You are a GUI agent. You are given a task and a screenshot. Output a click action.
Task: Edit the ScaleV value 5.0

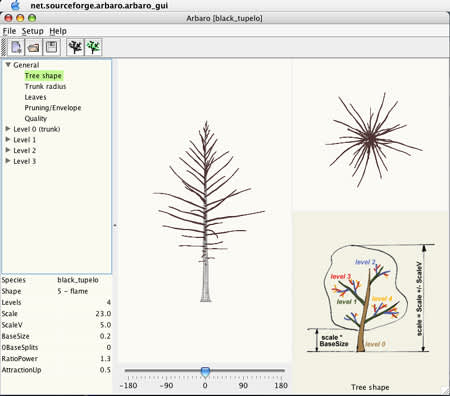pyautogui.click(x=106, y=325)
